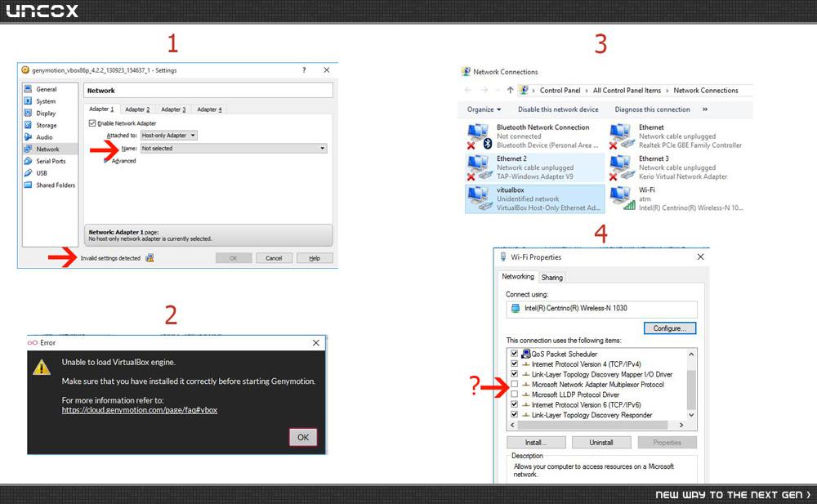Show more toolbar commands chevron
The width and height of the screenshot is (817, 504).
tap(705, 109)
